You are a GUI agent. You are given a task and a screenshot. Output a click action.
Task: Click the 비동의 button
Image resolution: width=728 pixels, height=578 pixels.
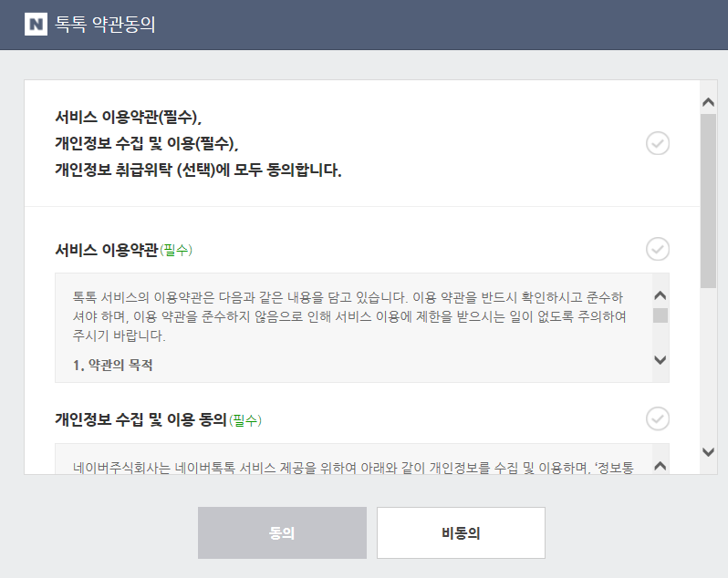[461, 532]
